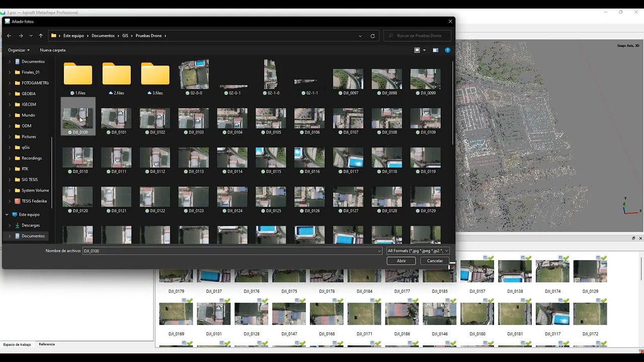This screenshot has width=644, height=362.
Task: Toggle the preview pane icon
Action: (x=436, y=50)
